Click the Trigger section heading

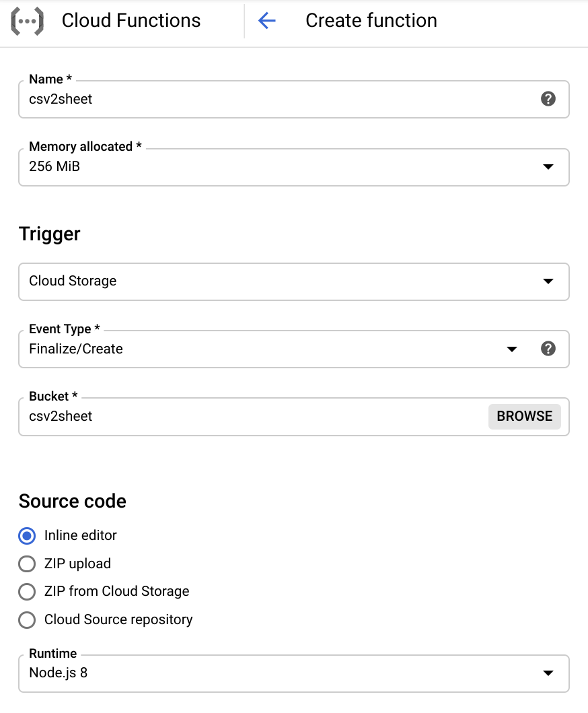[50, 234]
